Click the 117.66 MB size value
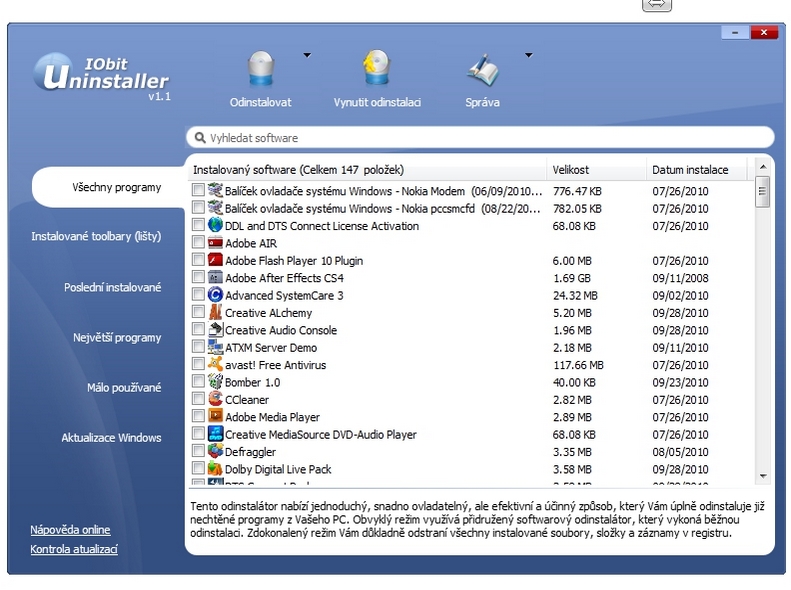791x590 pixels. 578,365
